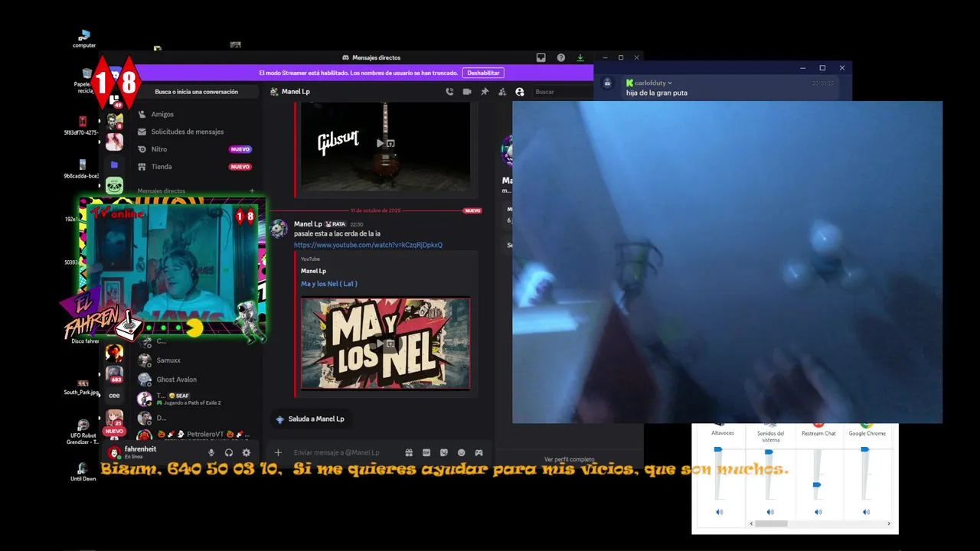Open the gift icon in message bar

pyautogui.click(x=409, y=452)
